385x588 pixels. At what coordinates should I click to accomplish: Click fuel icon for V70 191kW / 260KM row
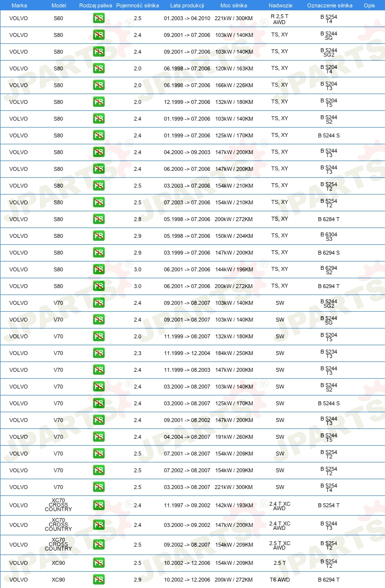click(x=99, y=437)
